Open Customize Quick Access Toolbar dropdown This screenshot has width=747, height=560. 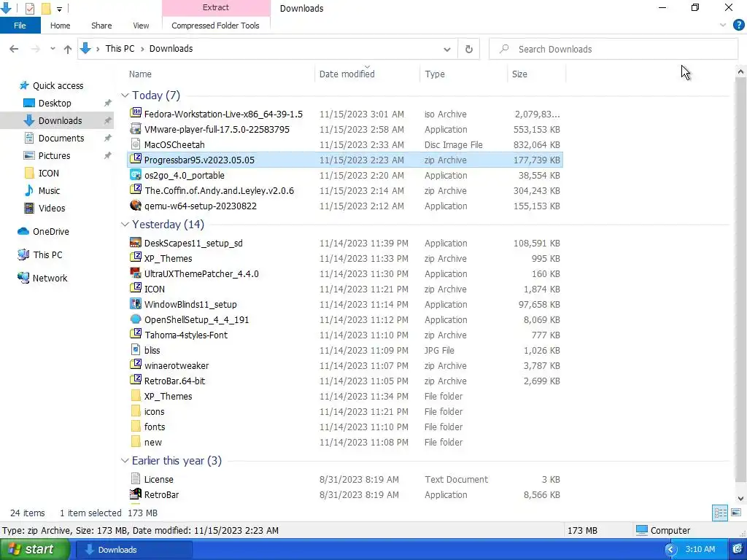point(60,9)
